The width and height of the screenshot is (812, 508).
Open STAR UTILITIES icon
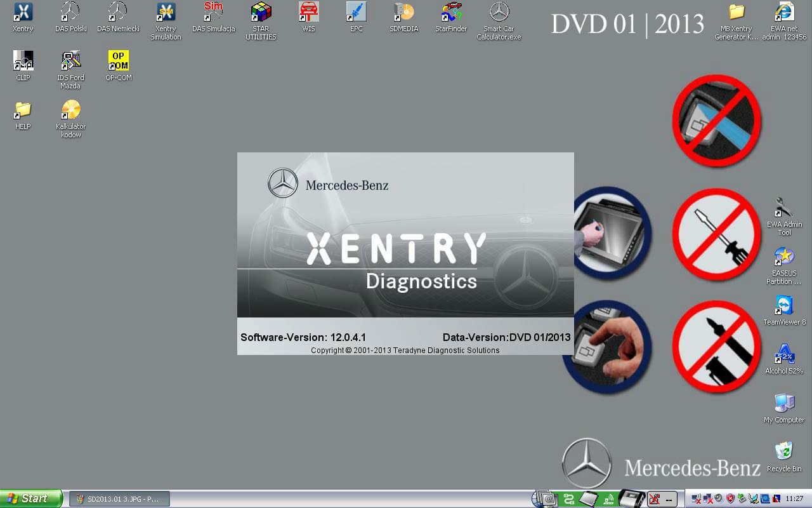[261, 22]
